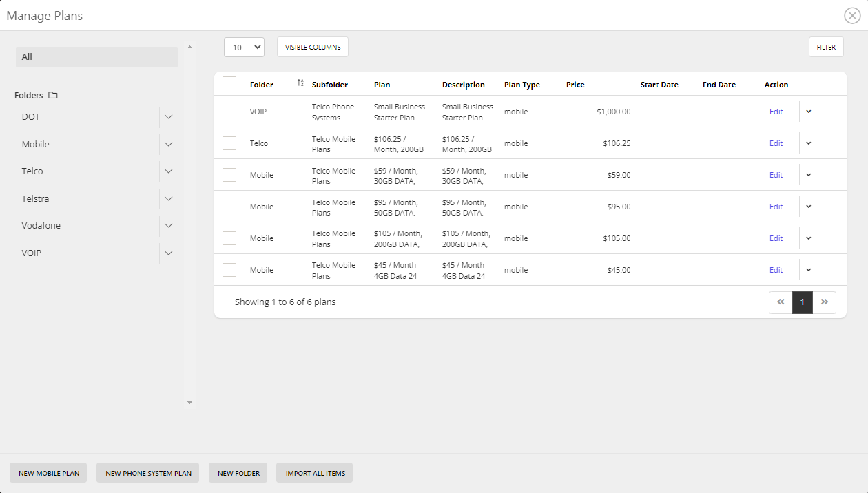Screen dimensions: 868x493
Task: Click the Folder column sort icon
Action: coord(300,83)
